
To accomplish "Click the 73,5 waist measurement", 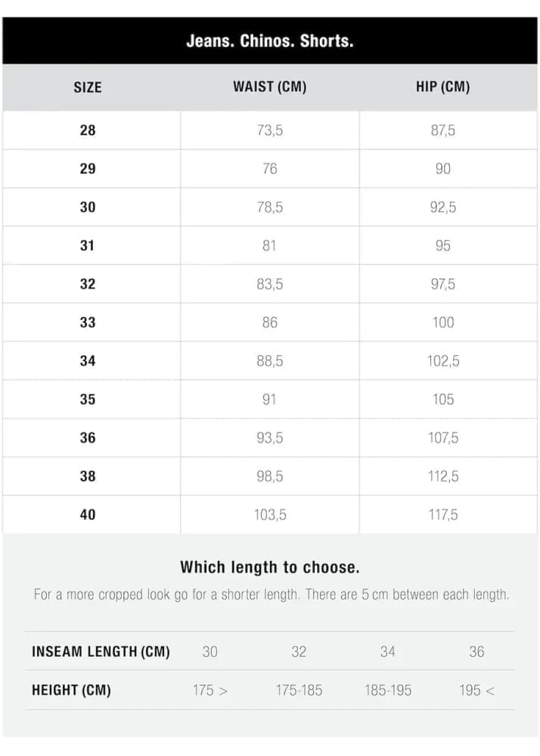I will pyautogui.click(x=270, y=130).
